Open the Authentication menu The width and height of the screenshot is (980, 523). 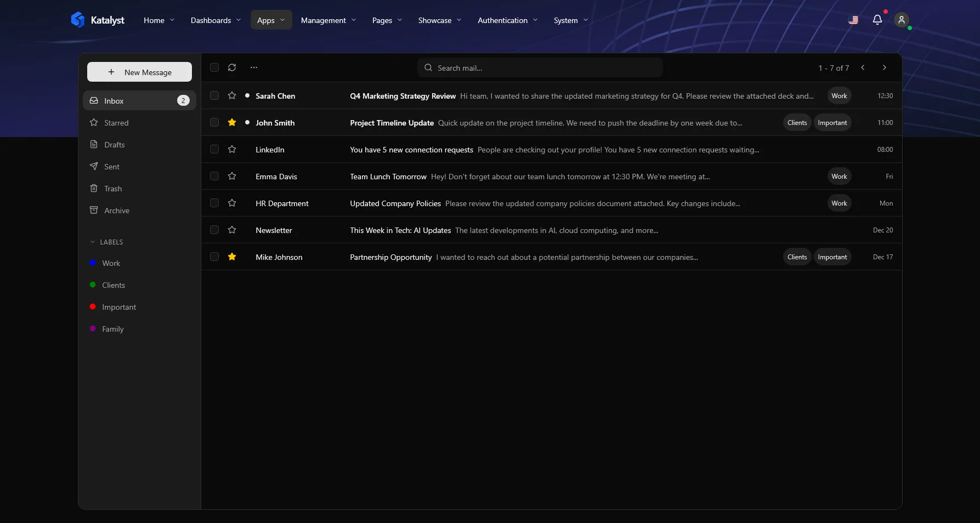click(x=507, y=20)
